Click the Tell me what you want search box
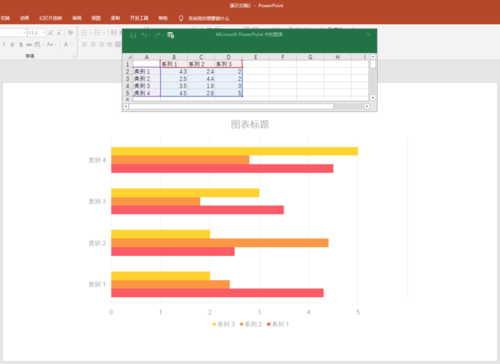The image size is (500, 364). click(x=209, y=18)
